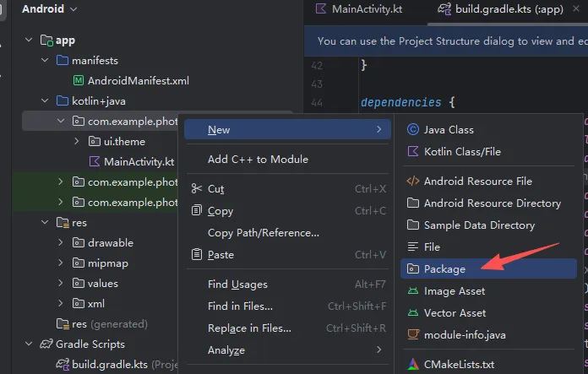Collapse the res folder
The width and height of the screenshot is (588, 374).
click(45, 222)
